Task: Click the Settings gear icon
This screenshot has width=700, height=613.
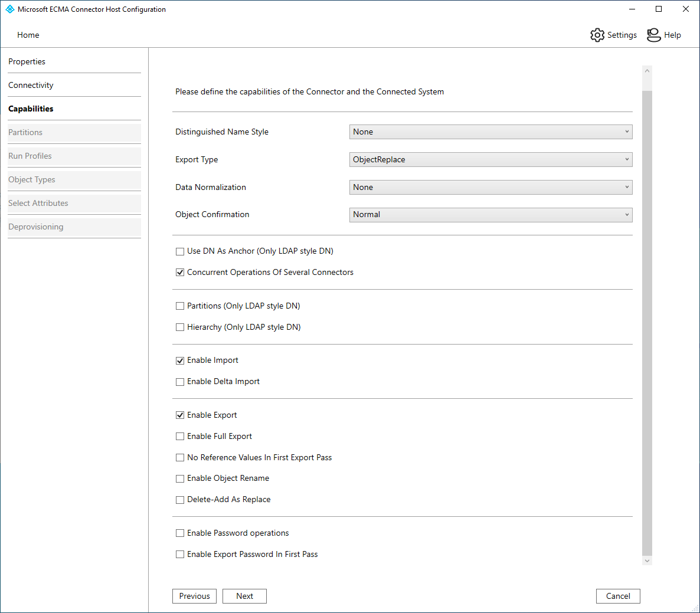Action: 597,35
